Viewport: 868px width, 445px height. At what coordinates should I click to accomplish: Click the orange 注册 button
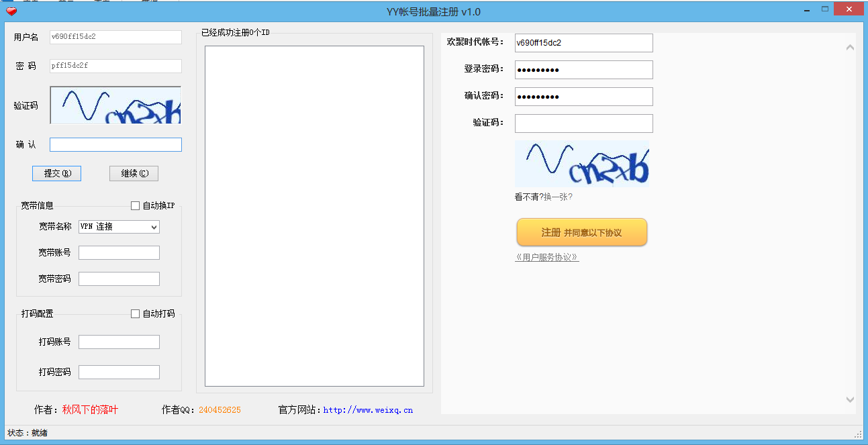click(x=581, y=232)
